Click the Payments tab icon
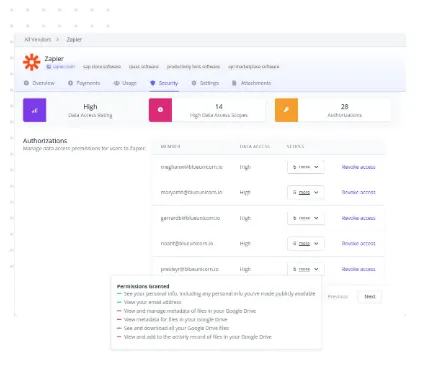 point(70,83)
